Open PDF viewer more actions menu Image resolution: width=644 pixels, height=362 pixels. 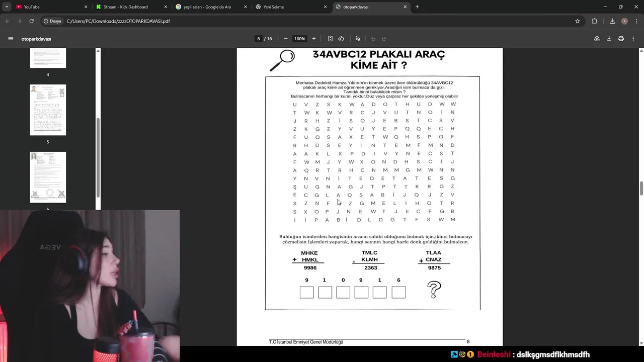[633, 39]
